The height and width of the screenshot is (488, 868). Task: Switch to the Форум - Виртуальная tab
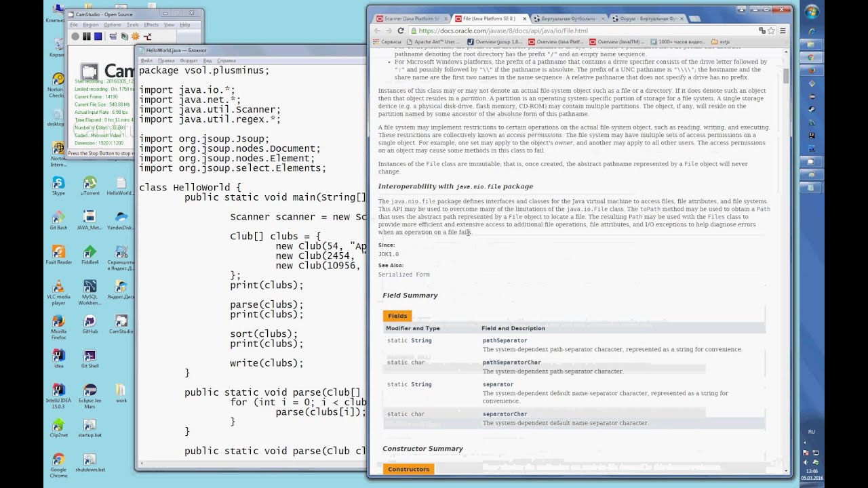[x=648, y=18]
